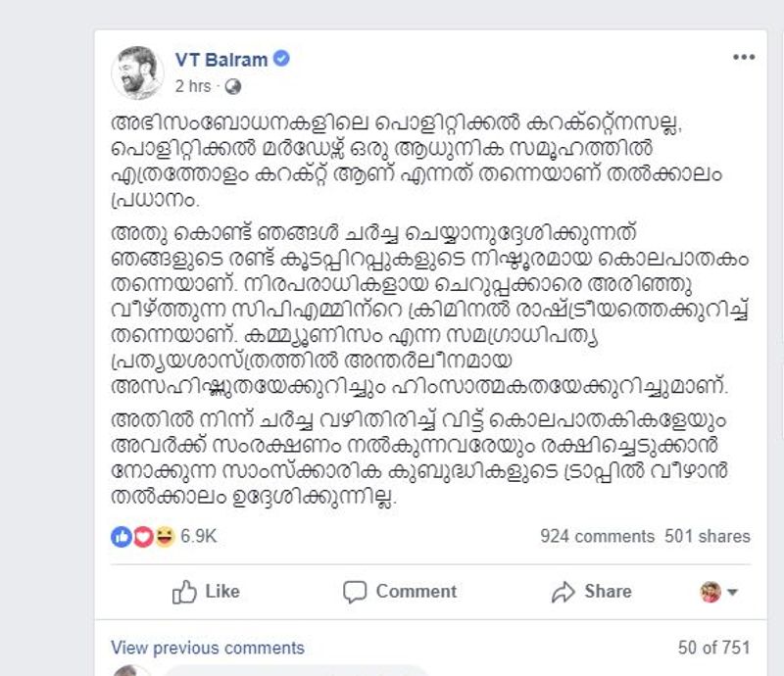Click the blue thumbs-up reaction icon

point(122,537)
